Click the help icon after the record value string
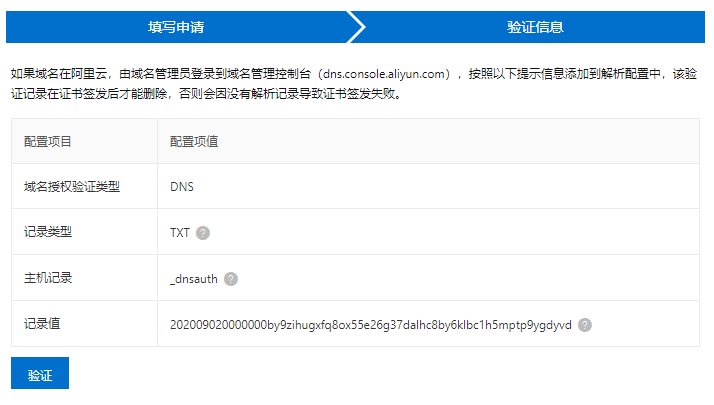This screenshot has height=405, width=714. point(585,325)
